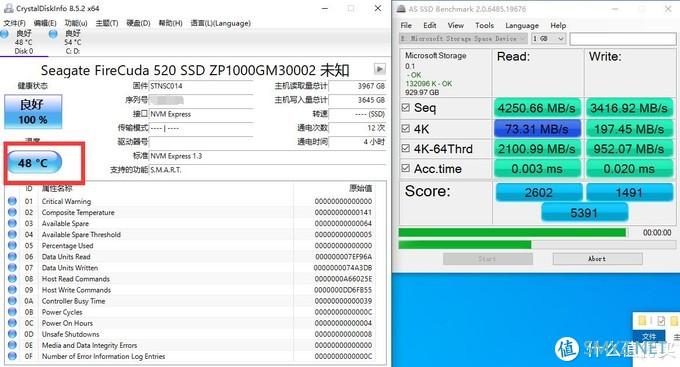Click the 属性名称 column header

[57, 188]
